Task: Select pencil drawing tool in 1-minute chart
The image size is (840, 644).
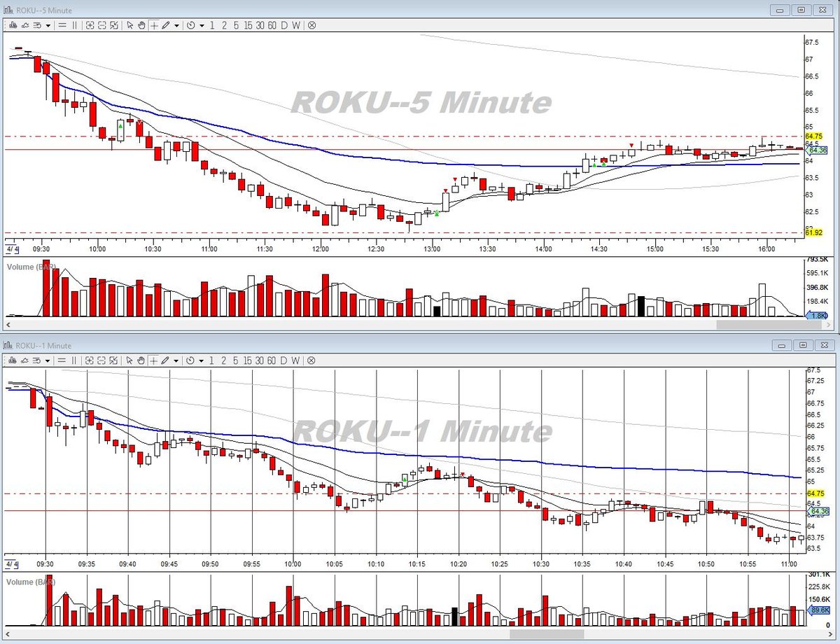Action: [167, 360]
